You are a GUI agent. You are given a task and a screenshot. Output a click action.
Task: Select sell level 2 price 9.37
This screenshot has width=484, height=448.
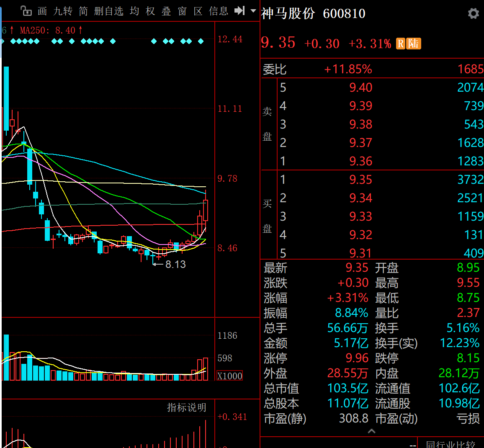pyautogui.click(x=361, y=143)
